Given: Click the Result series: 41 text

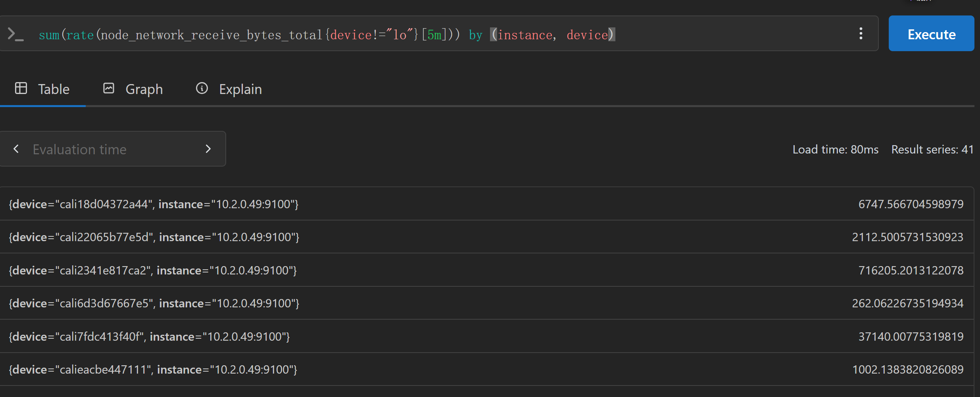Looking at the screenshot, I should tap(932, 150).
